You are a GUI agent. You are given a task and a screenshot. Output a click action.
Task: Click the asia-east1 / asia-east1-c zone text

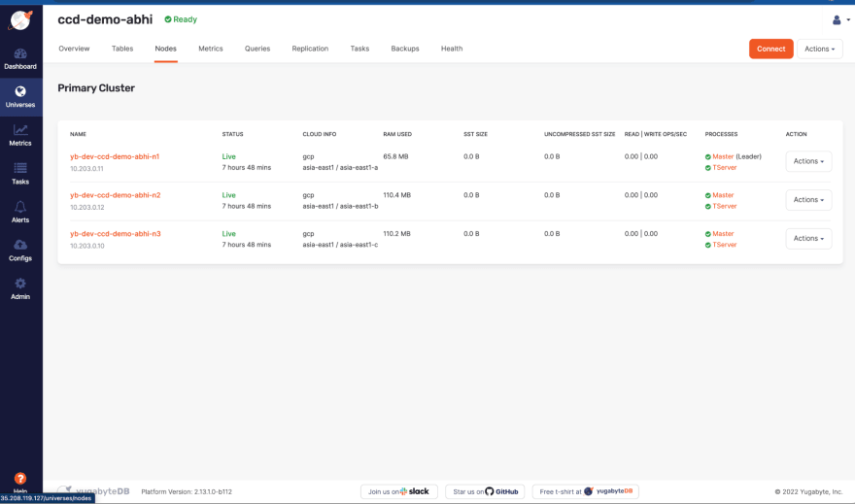[x=340, y=245]
